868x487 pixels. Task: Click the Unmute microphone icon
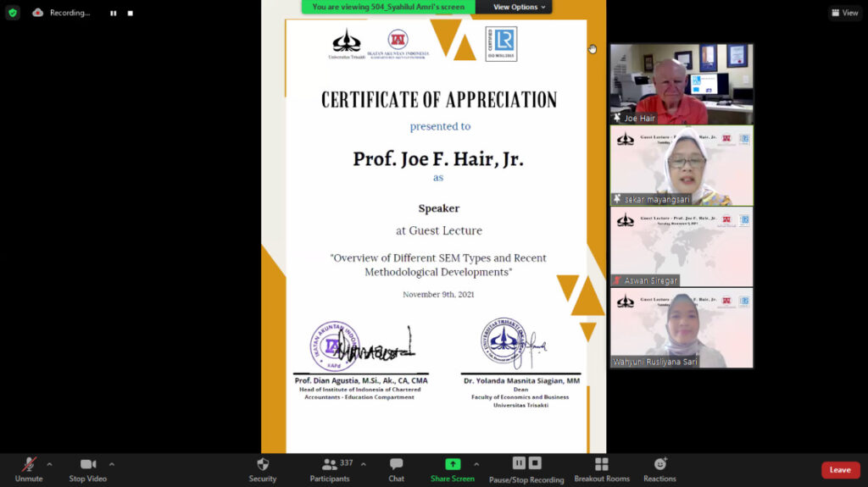coord(29,464)
